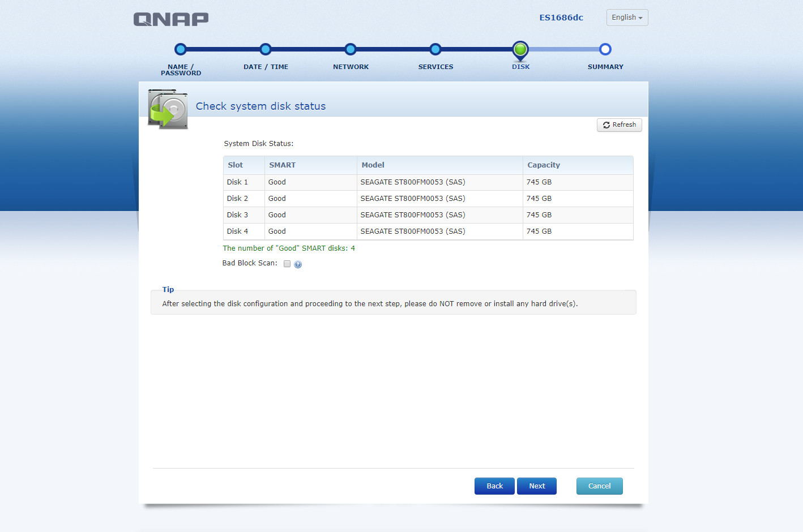The width and height of the screenshot is (803, 532).
Task: Enable the Bad Block Scan checkbox
Action: click(x=287, y=264)
